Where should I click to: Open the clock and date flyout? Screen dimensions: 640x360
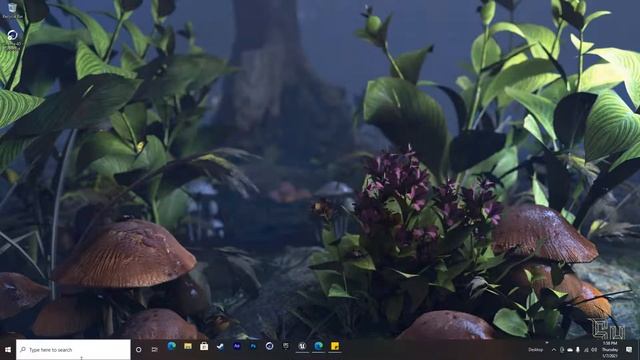click(610, 350)
